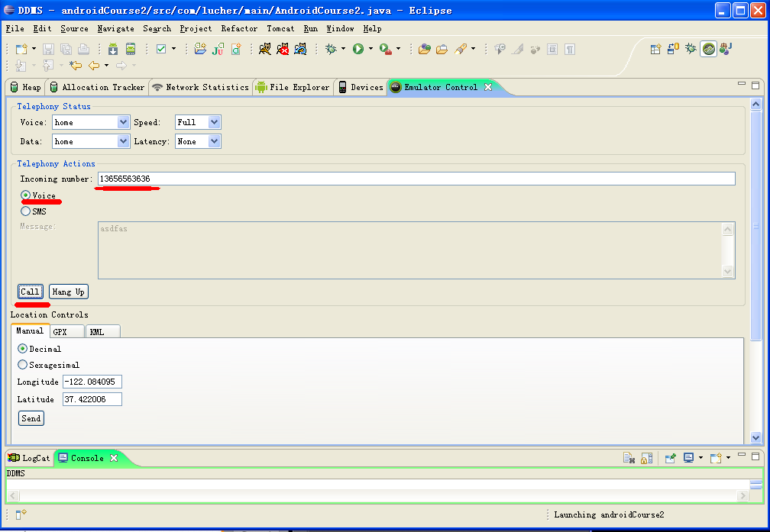
Task: Expand the Debug icon dropdown arrow
Action: coord(343,49)
